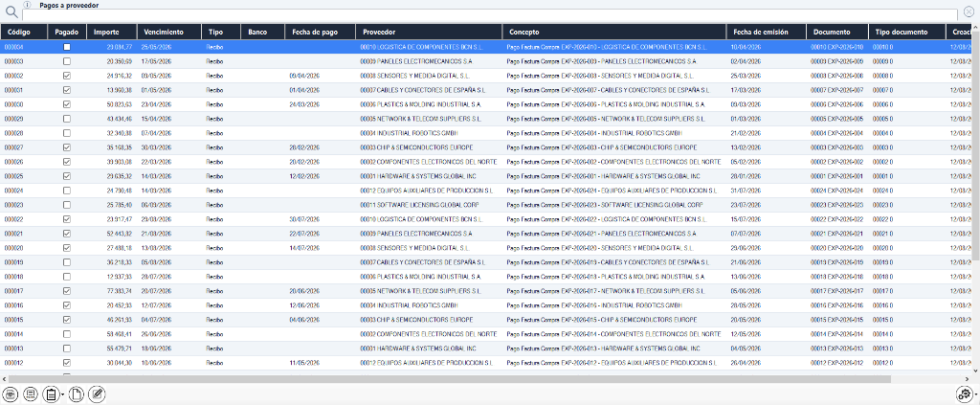The width and height of the screenshot is (980, 405).
Task: Click the new blank document icon
Action: coord(77,394)
